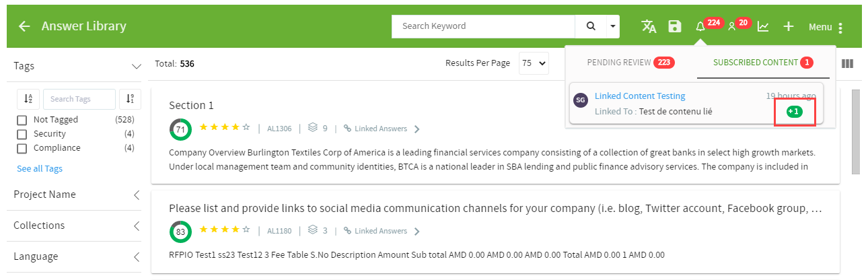Click the back arrow beside Answer Library
This screenshot has width=868, height=280.
pyautogui.click(x=24, y=27)
